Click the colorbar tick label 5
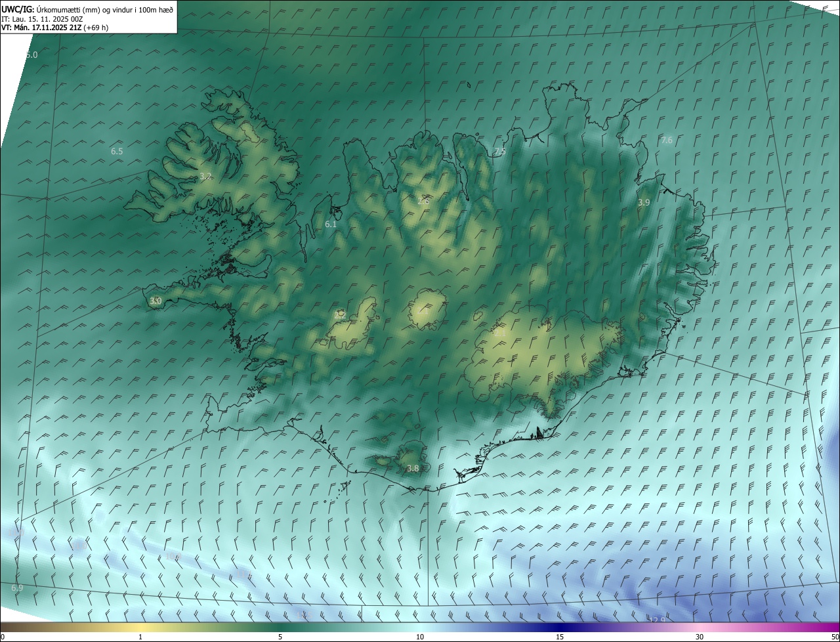This screenshot has width=840, height=642. tap(280, 637)
